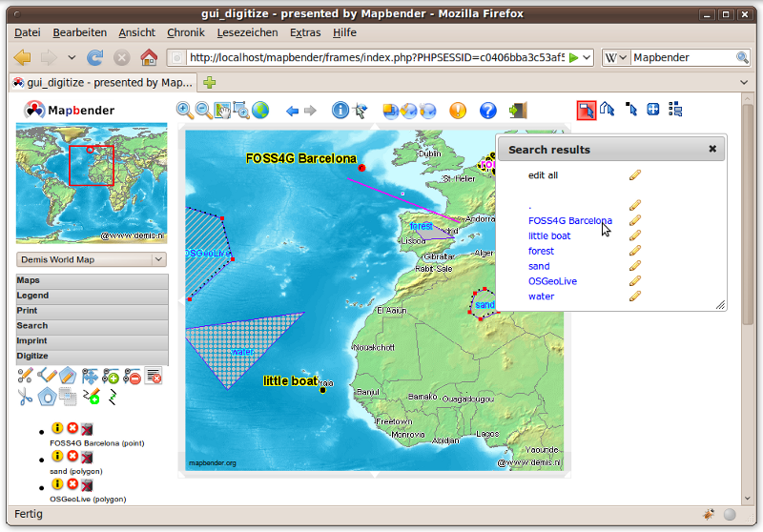Select the zoom out magnifier tool

[203, 111]
